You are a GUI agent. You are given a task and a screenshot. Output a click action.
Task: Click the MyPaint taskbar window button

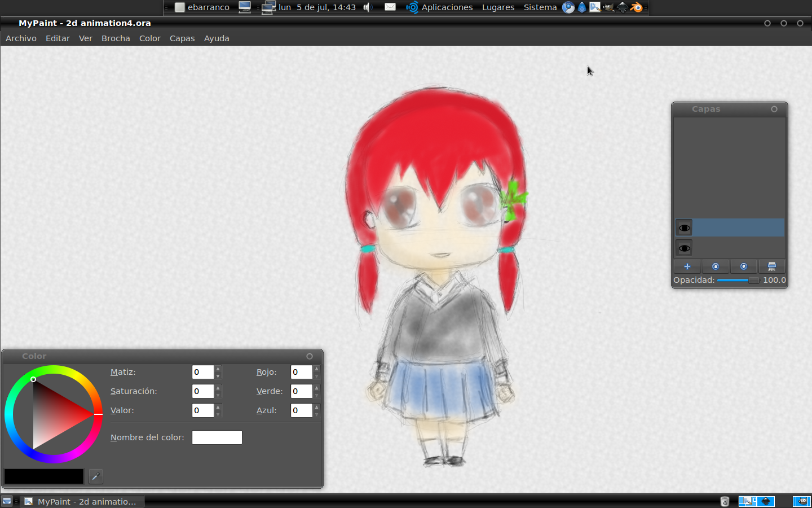pyautogui.click(x=82, y=501)
